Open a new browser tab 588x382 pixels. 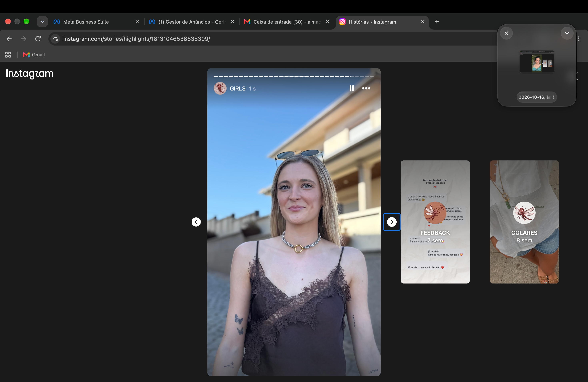437,22
